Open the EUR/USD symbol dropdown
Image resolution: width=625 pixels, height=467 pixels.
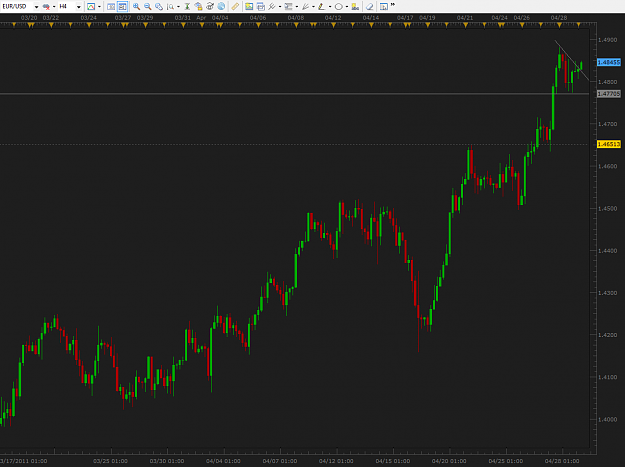pyautogui.click(x=36, y=7)
